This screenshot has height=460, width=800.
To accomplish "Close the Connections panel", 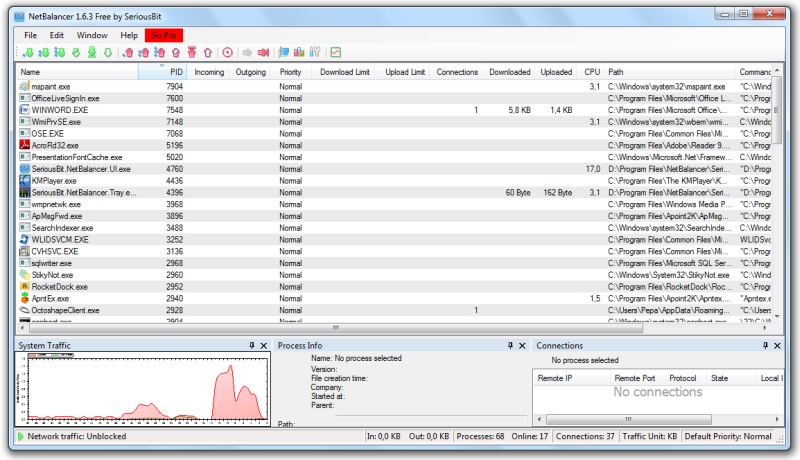I will tap(778, 346).
